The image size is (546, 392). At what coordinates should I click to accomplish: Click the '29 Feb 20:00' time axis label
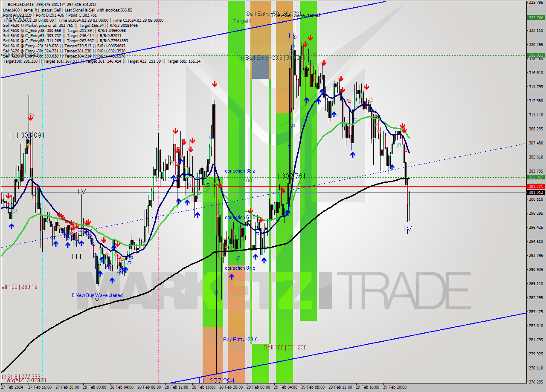click(x=395, y=387)
